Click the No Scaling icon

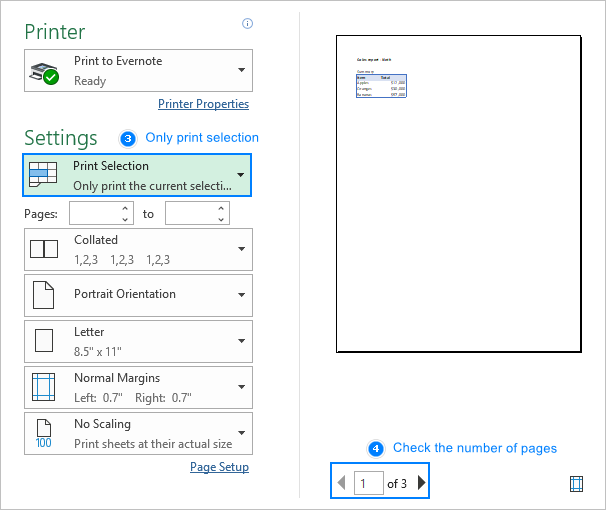pyautogui.click(x=44, y=433)
